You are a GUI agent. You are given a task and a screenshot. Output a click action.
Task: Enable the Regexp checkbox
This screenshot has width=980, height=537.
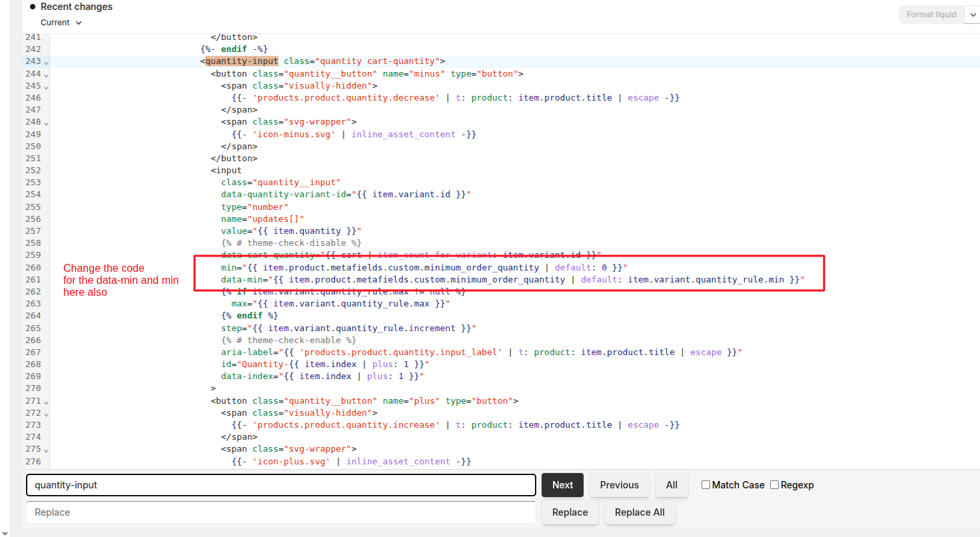[774, 485]
